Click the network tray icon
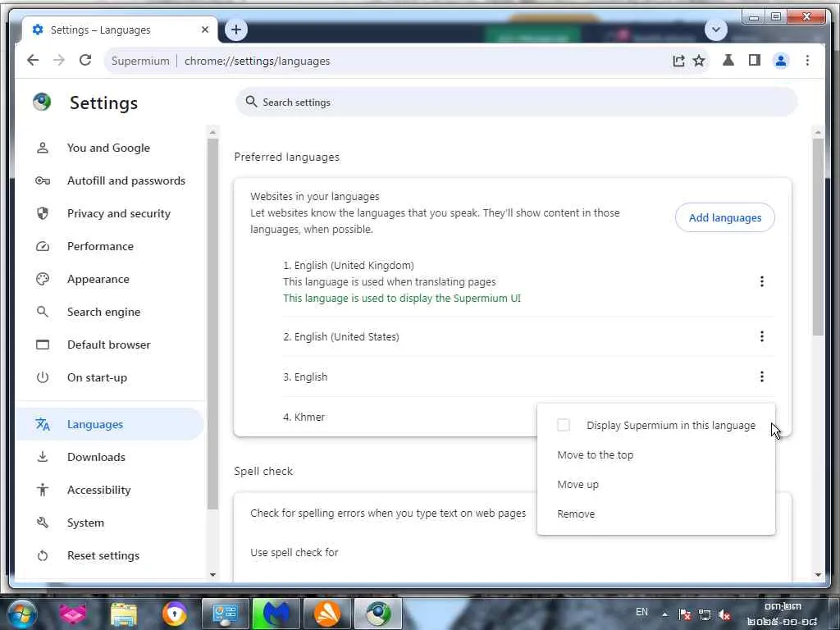 pyautogui.click(x=705, y=614)
